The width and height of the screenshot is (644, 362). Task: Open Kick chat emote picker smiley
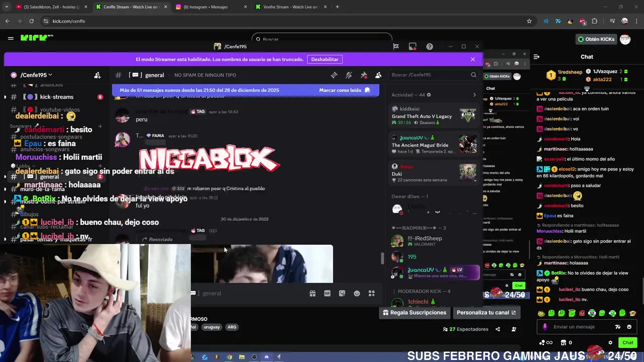tap(629, 327)
